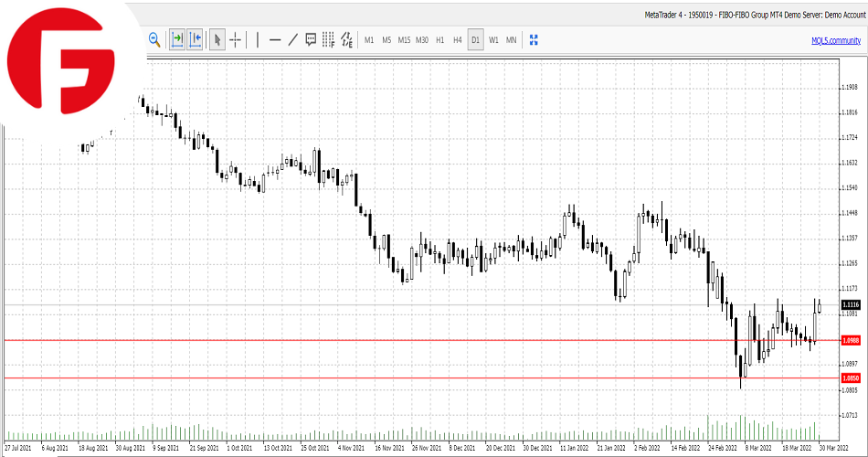Viewport: 868px width, 457px height.
Task: Select the H4 timeframe
Action: 458,39
